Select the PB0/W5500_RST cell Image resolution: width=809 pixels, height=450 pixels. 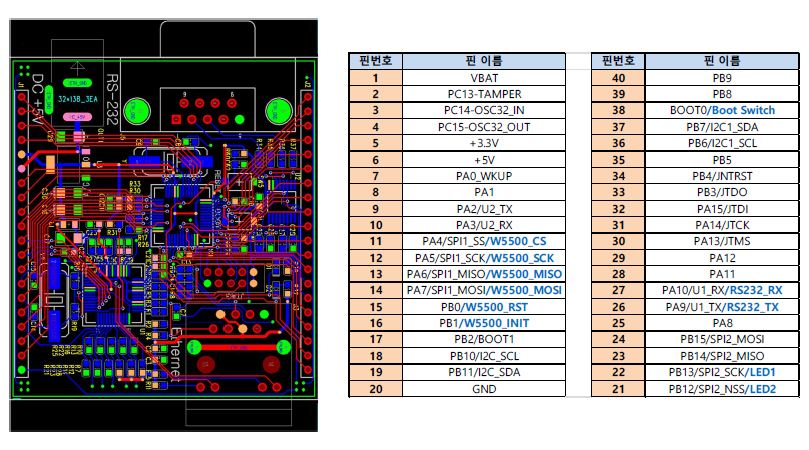[x=484, y=307]
